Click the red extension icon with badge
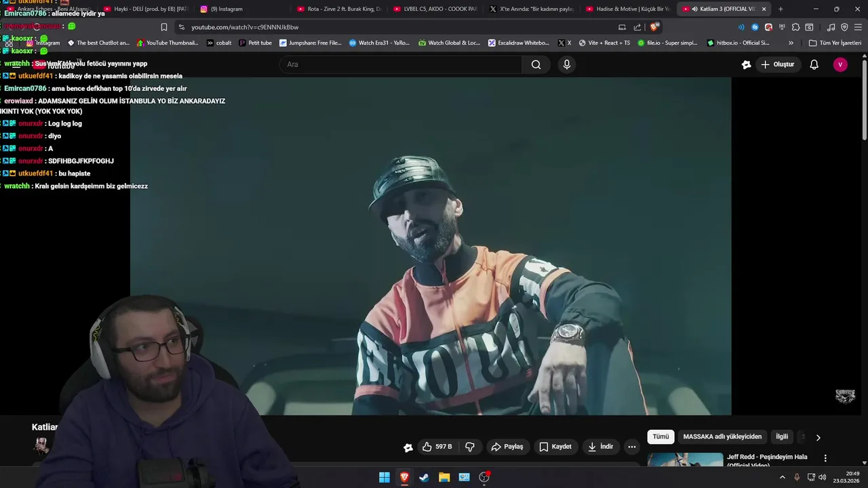The height and width of the screenshot is (488, 868). (768, 27)
